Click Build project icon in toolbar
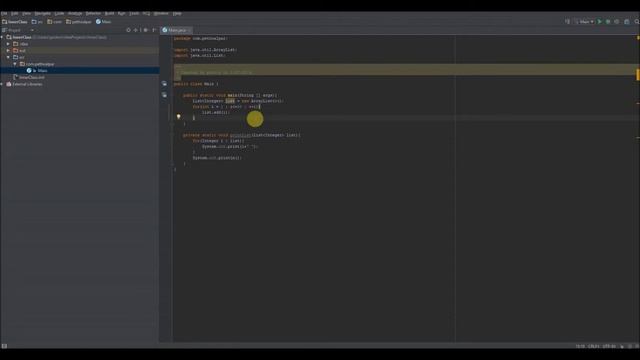This screenshot has height=360, width=640. tap(567, 22)
